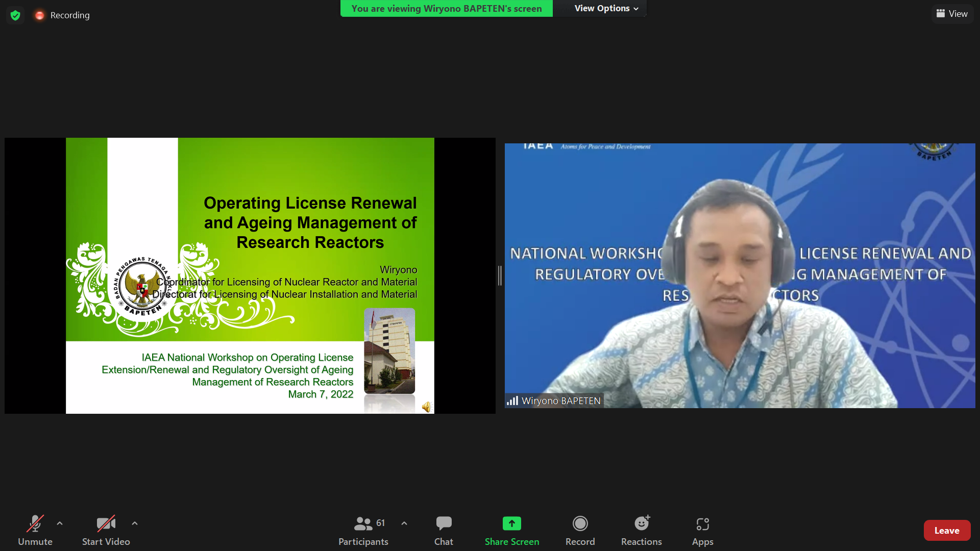The height and width of the screenshot is (551, 980).
Task: Open the Reactions menu
Action: [x=642, y=531]
